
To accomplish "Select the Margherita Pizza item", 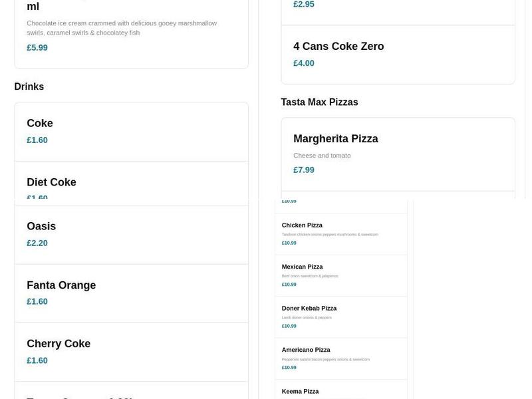I will (x=335, y=138).
